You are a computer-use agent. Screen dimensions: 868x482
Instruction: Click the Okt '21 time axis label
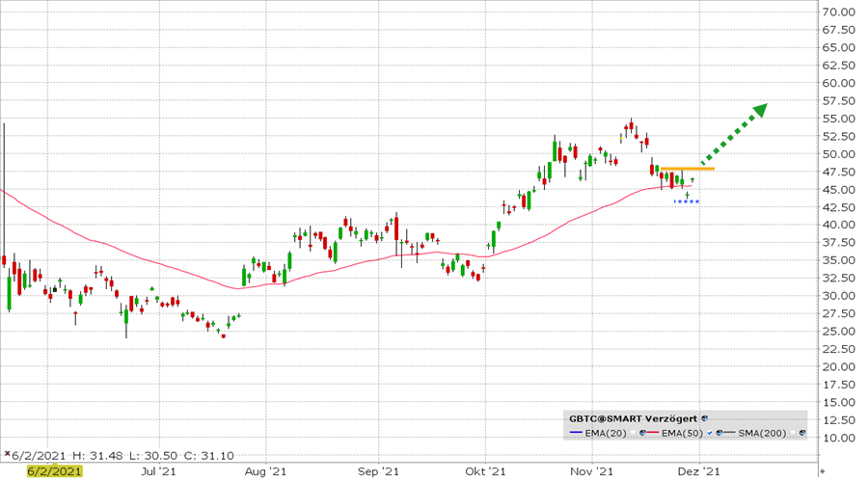[485, 471]
